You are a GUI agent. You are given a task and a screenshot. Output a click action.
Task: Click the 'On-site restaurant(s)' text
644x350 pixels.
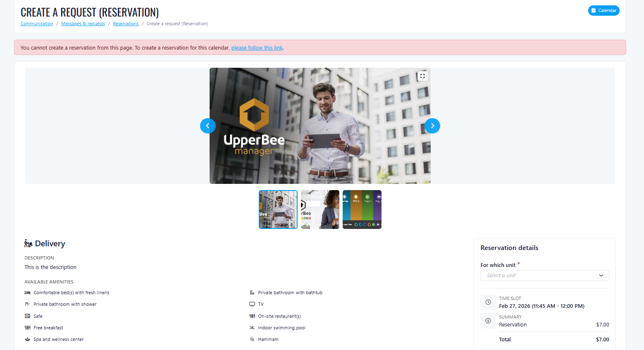(x=279, y=316)
